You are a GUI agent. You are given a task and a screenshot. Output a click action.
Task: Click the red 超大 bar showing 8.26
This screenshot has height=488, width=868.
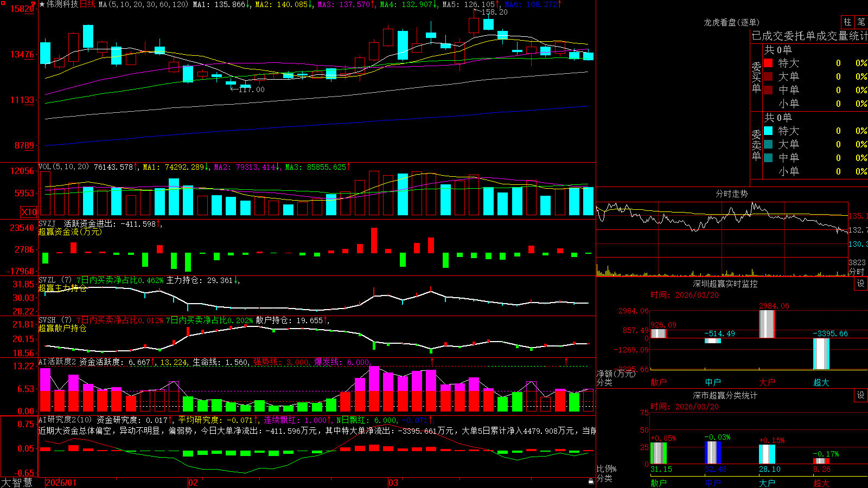click(821, 461)
